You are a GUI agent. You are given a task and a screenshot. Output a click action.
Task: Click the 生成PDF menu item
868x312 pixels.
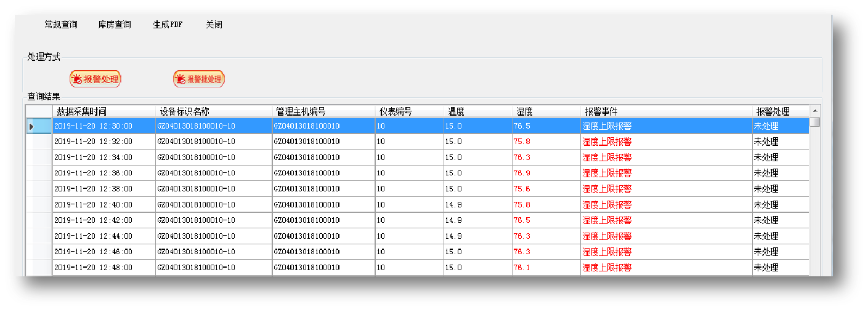[x=168, y=25]
